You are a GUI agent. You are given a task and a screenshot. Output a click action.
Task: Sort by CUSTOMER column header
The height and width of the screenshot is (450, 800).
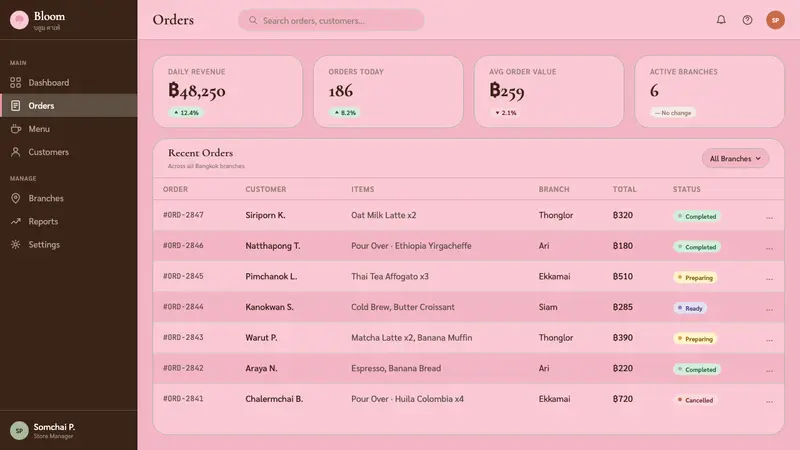pos(266,189)
